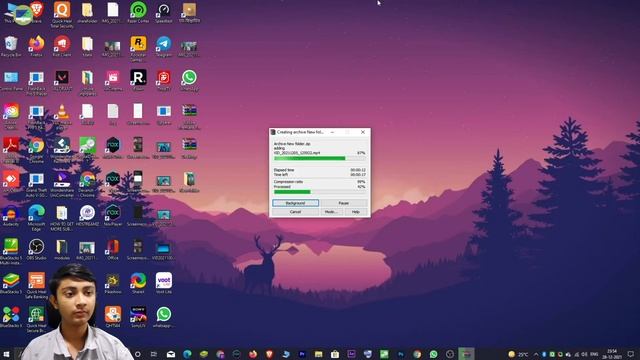Open the Voot Lite shortcut

[x=164, y=283]
